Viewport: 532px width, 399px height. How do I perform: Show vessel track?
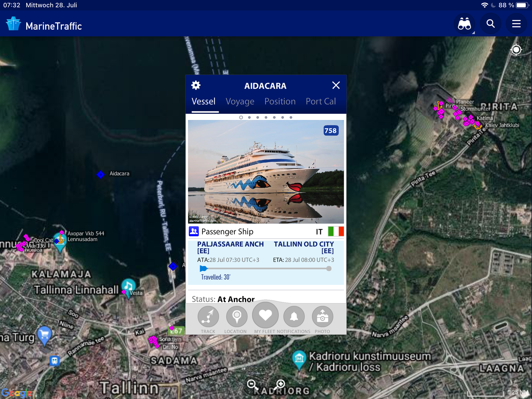point(208,317)
